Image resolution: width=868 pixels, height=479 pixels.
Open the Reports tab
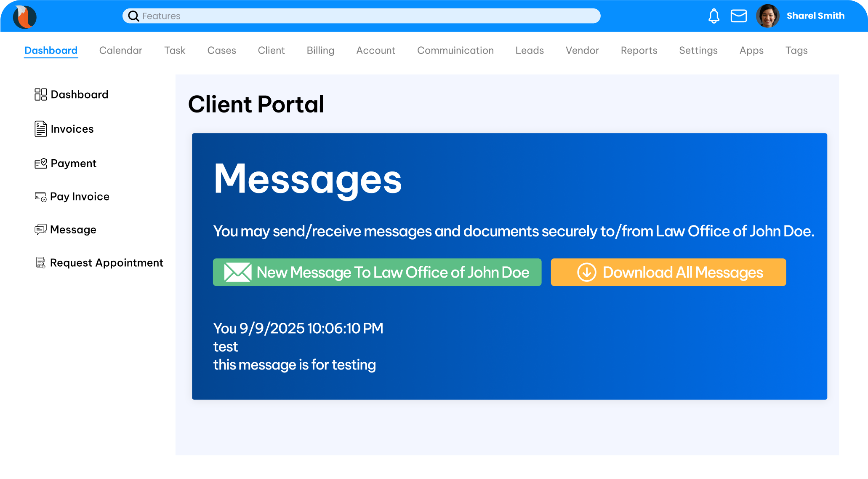tap(639, 51)
